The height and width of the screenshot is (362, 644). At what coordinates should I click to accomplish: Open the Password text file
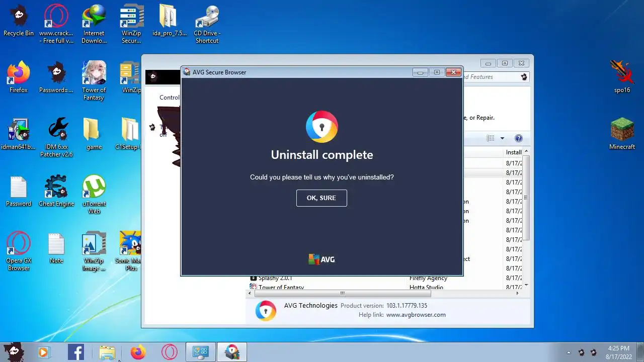(x=19, y=192)
